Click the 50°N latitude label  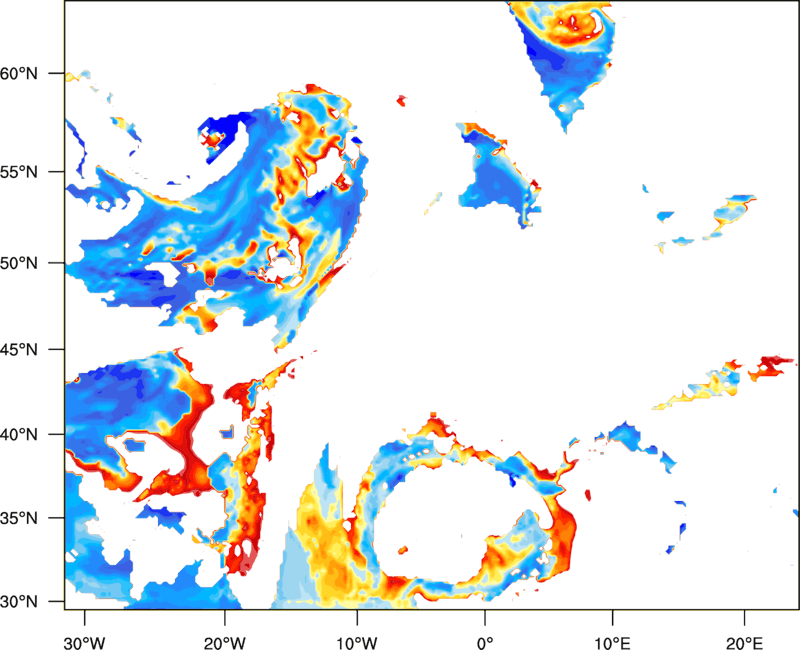click(19, 263)
